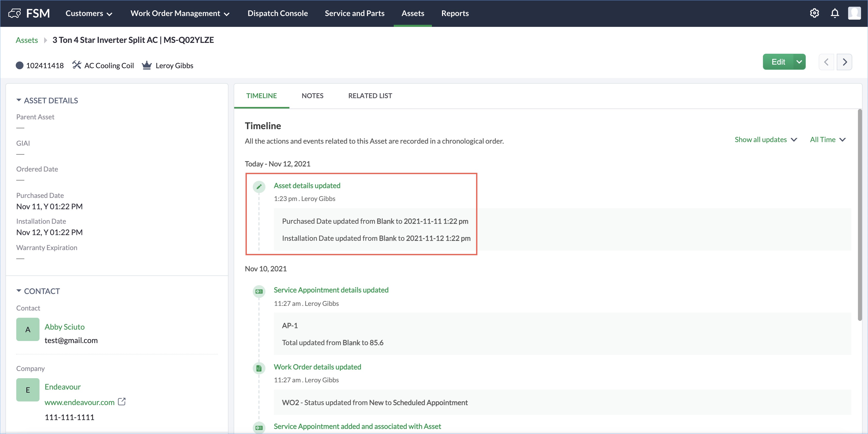Collapse the ASSET DETAILS section

pos(19,100)
